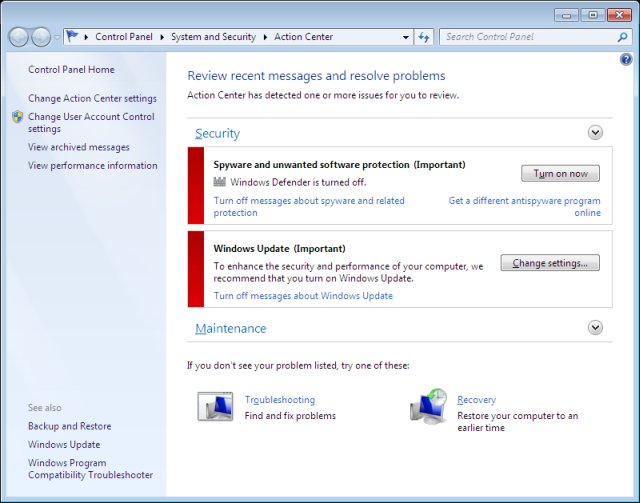The width and height of the screenshot is (640, 503).
Task: Open View archived messages
Action: click(x=78, y=147)
